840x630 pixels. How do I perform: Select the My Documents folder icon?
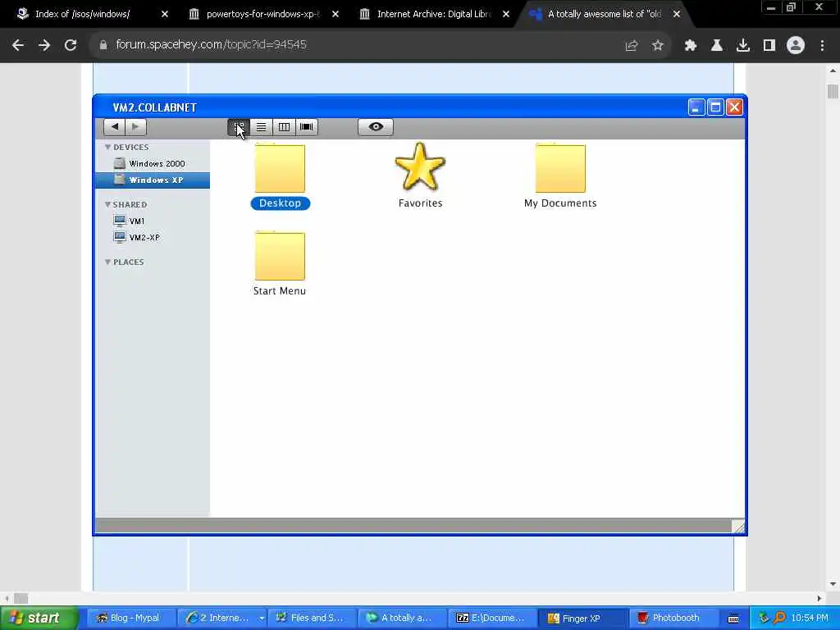(x=560, y=168)
